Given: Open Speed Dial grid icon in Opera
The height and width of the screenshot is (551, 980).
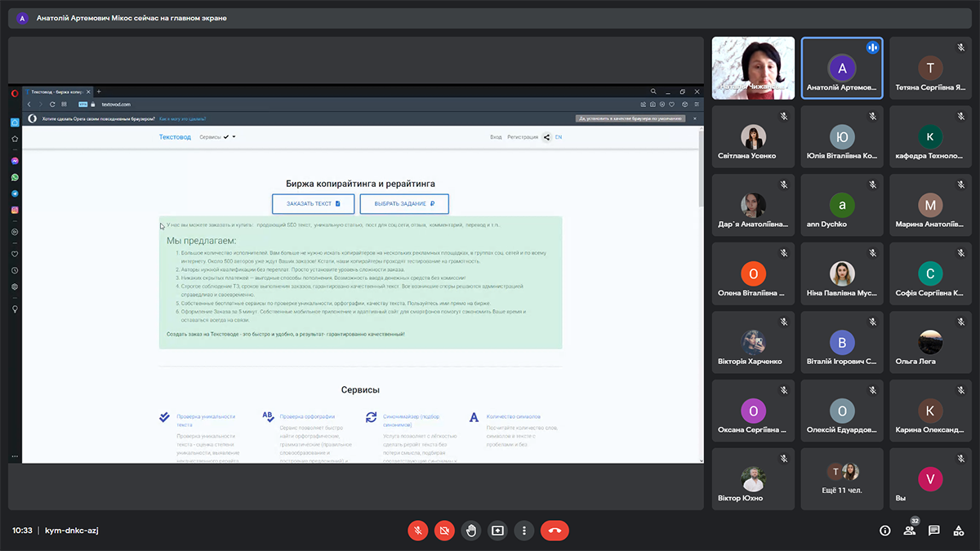Looking at the screenshot, I should [x=64, y=104].
